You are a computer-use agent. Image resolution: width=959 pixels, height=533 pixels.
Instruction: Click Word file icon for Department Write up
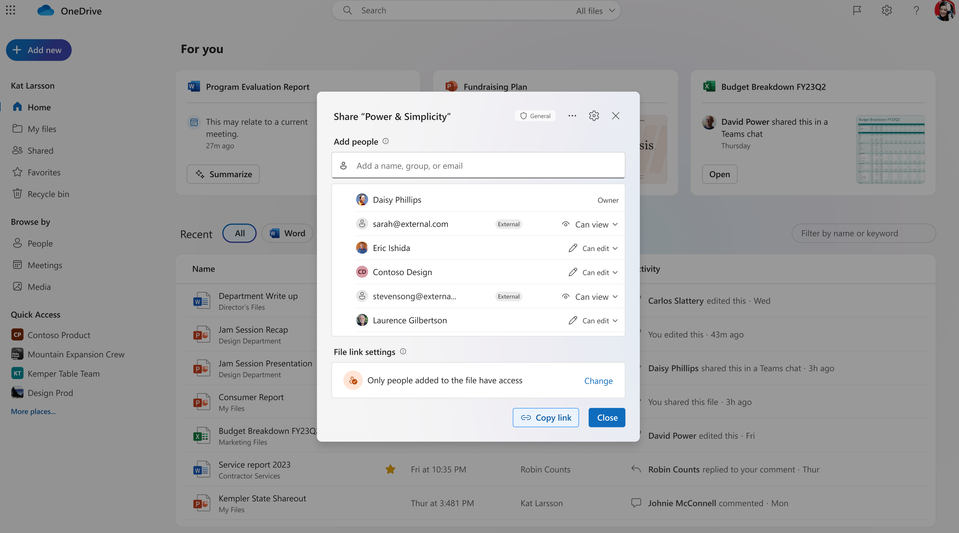[201, 301]
